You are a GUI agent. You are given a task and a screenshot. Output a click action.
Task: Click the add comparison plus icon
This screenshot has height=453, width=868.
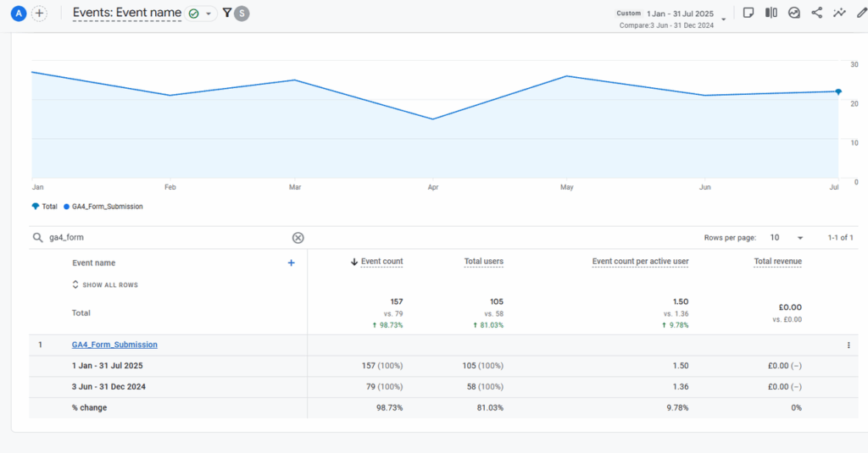[x=39, y=14]
